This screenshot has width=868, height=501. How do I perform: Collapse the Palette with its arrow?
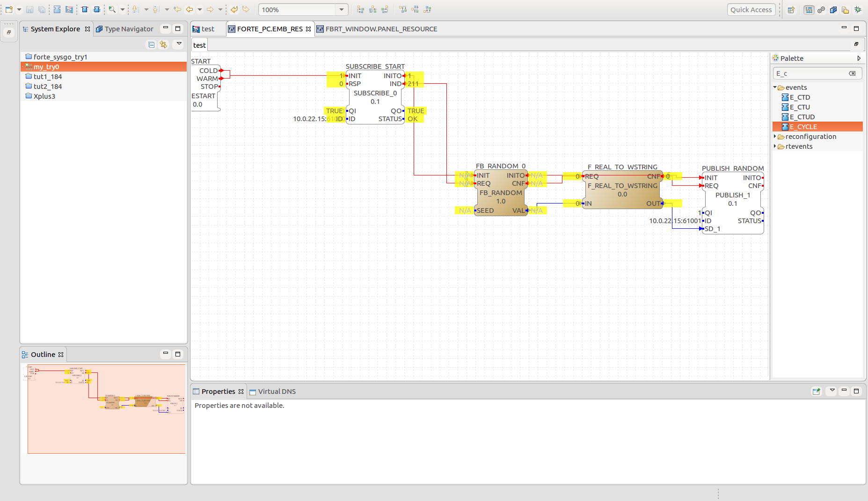coord(859,58)
